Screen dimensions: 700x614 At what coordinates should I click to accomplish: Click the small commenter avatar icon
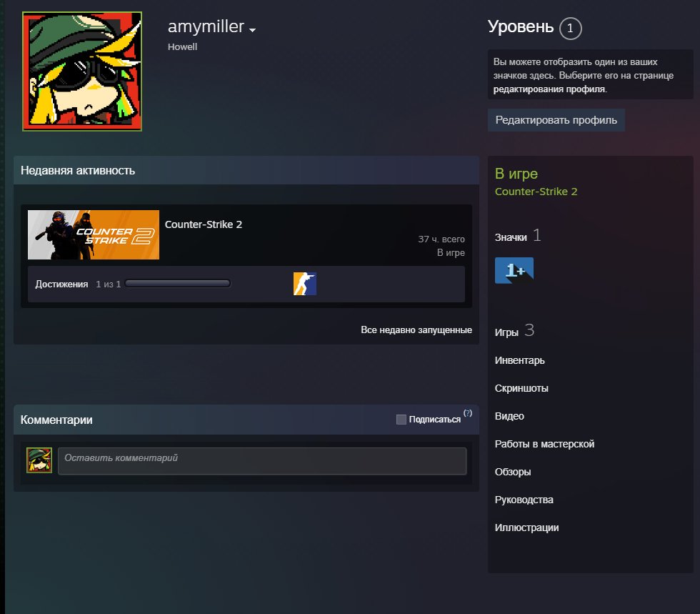pyautogui.click(x=39, y=460)
